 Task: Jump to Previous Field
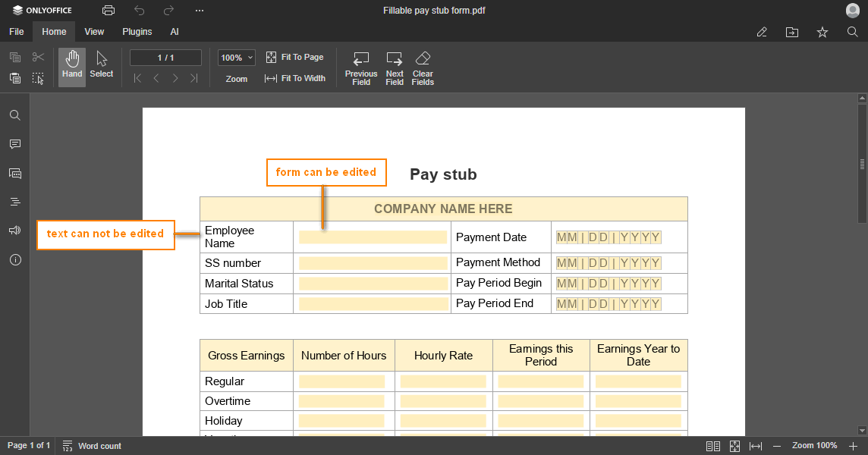(361, 68)
